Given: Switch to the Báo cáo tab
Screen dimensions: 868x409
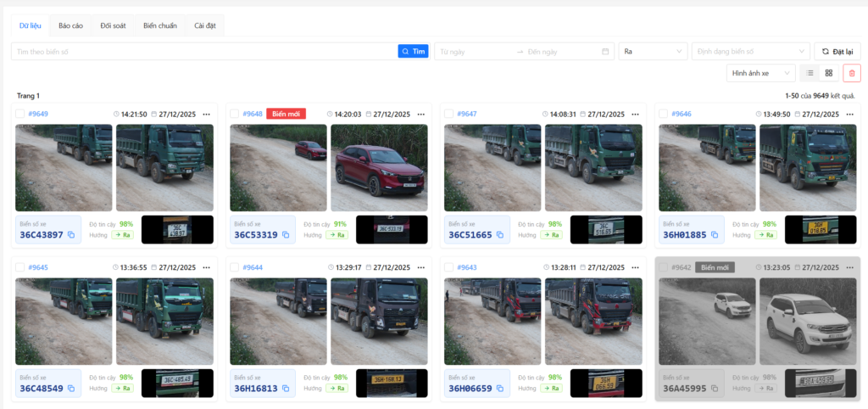Looking at the screenshot, I should point(70,25).
